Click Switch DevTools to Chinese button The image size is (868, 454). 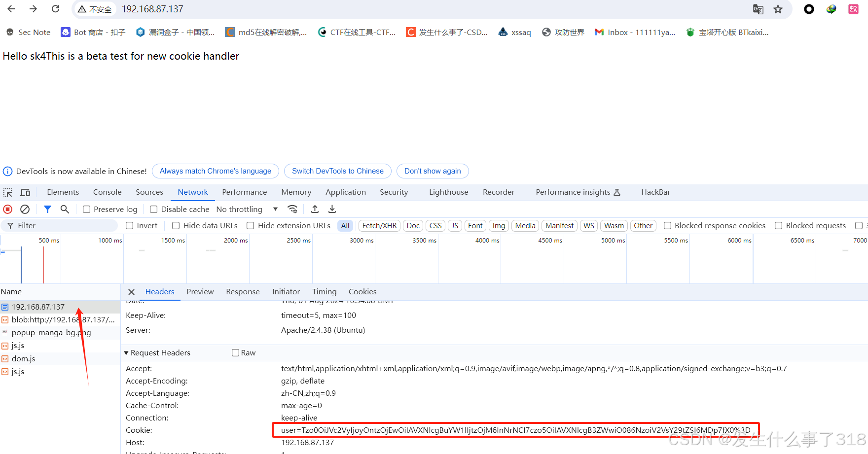point(337,171)
